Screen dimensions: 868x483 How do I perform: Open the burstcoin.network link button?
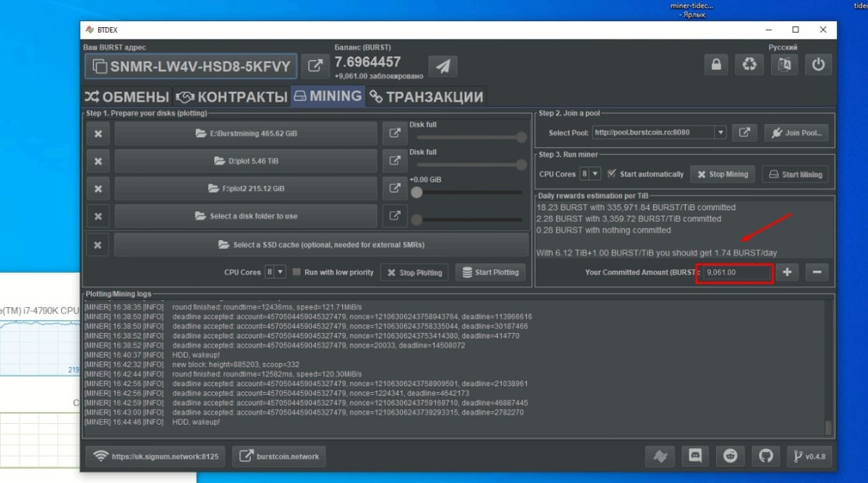click(x=279, y=457)
